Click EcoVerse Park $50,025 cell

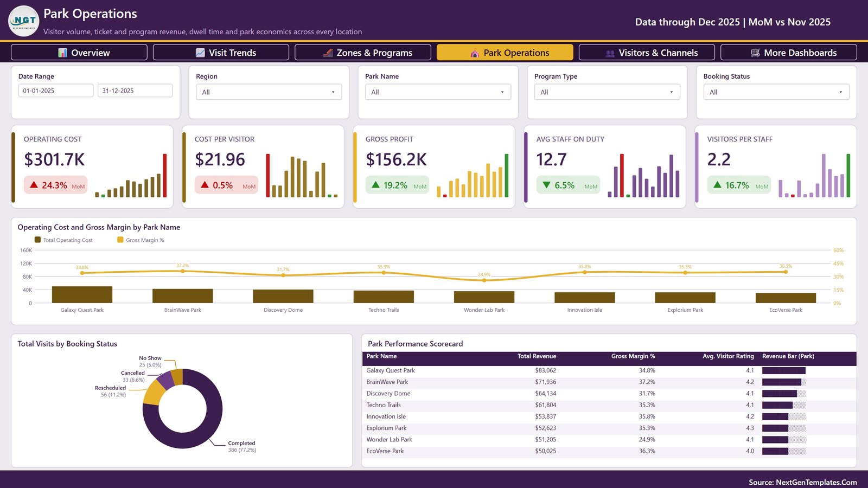point(545,451)
